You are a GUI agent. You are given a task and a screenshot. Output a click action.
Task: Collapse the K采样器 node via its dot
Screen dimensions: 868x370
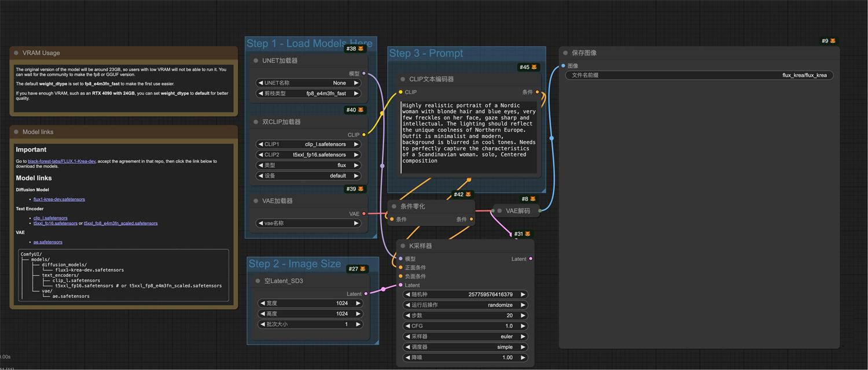coord(403,246)
